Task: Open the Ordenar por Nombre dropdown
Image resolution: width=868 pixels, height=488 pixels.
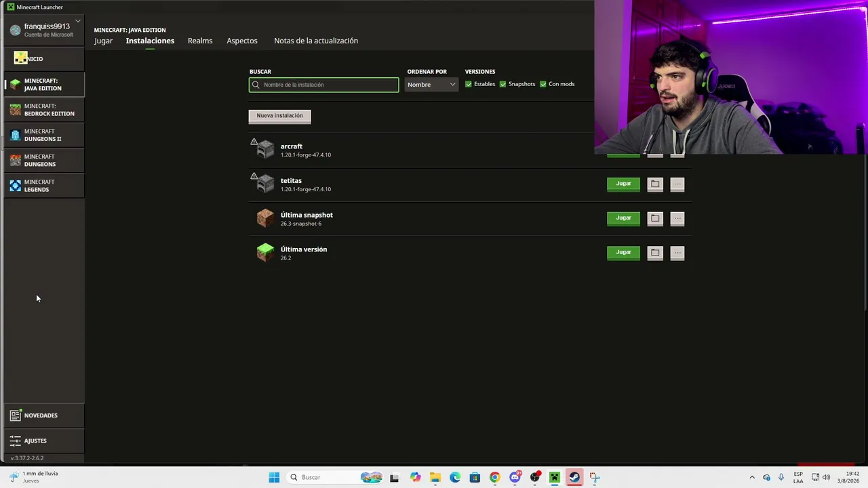Action: click(x=431, y=85)
